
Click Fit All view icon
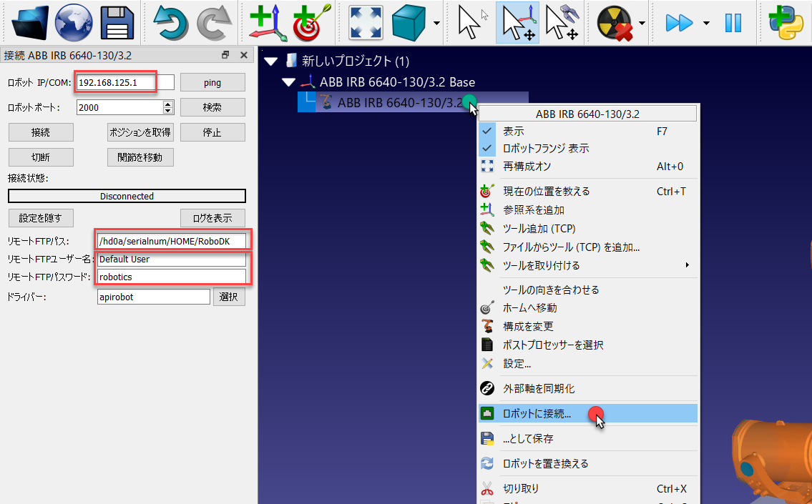(x=366, y=22)
